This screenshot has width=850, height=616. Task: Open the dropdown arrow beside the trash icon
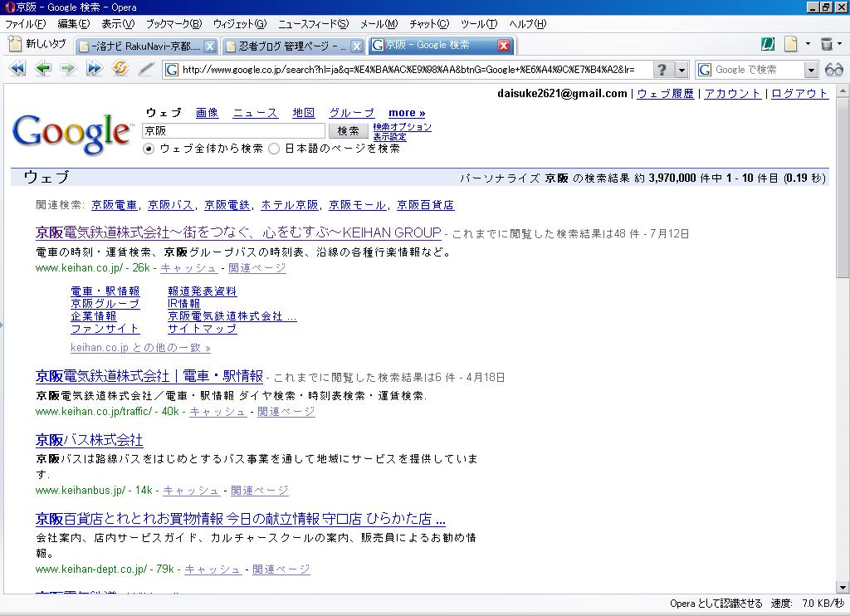click(x=840, y=44)
